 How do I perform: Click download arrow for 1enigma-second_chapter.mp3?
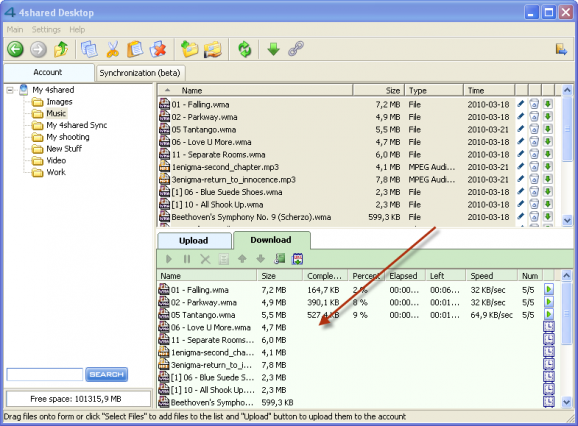point(548,167)
